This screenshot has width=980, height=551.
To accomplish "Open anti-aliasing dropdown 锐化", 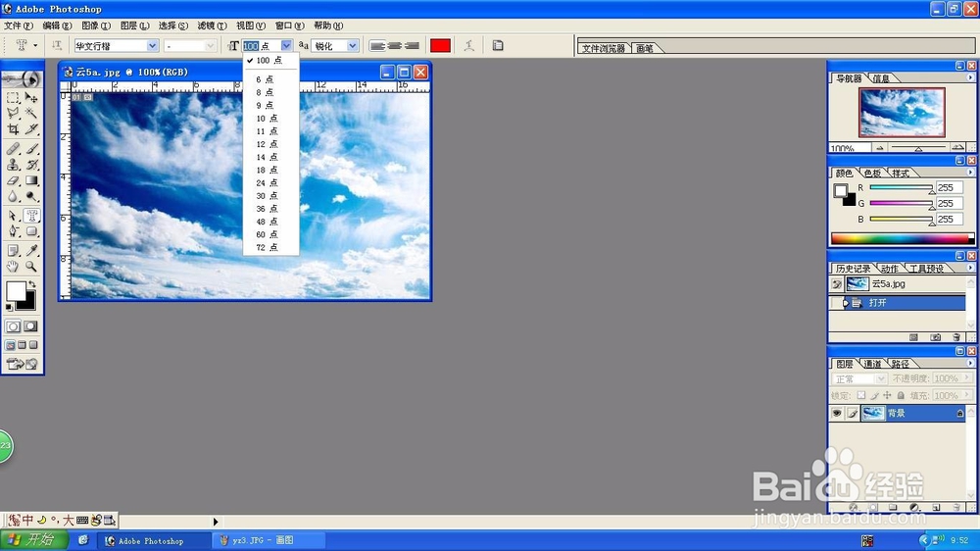I will 353,46.
